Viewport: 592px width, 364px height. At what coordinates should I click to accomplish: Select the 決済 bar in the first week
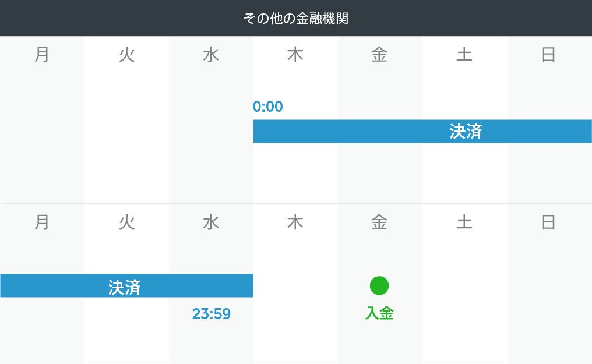click(422, 132)
